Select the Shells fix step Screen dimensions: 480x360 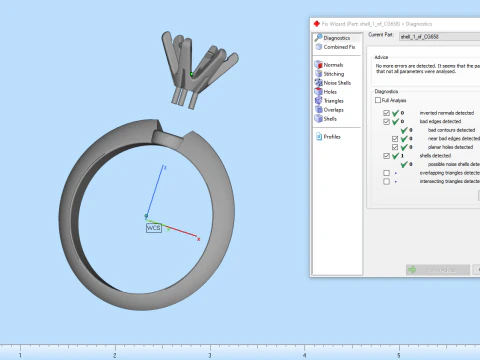pyautogui.click(x=326, y=119)
